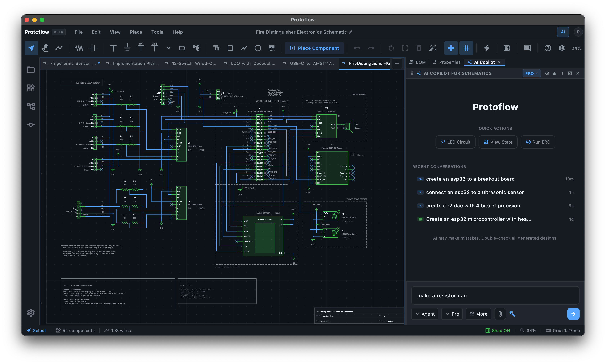
Task: Click the copilot prompt input field
Action: coord(495,295)
